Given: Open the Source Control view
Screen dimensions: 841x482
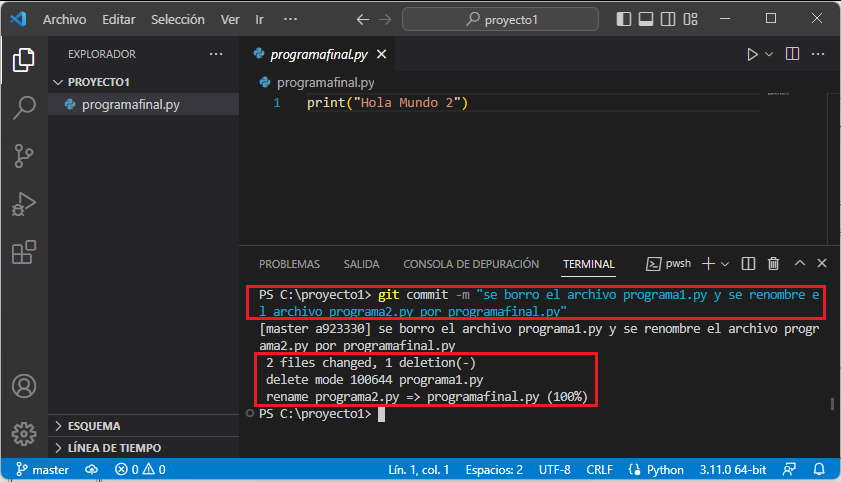Looking at the screenshot, I should 24,156.
